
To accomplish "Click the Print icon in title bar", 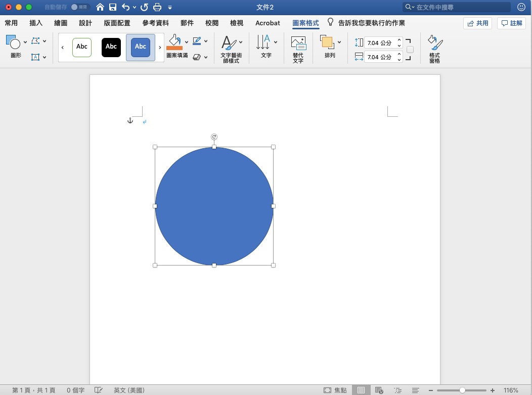I will [x=157, y=7].
